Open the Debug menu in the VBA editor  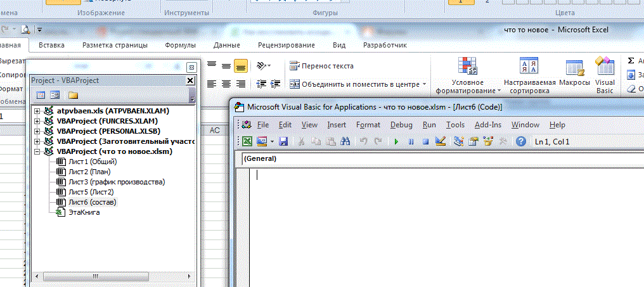pos(401,124)
